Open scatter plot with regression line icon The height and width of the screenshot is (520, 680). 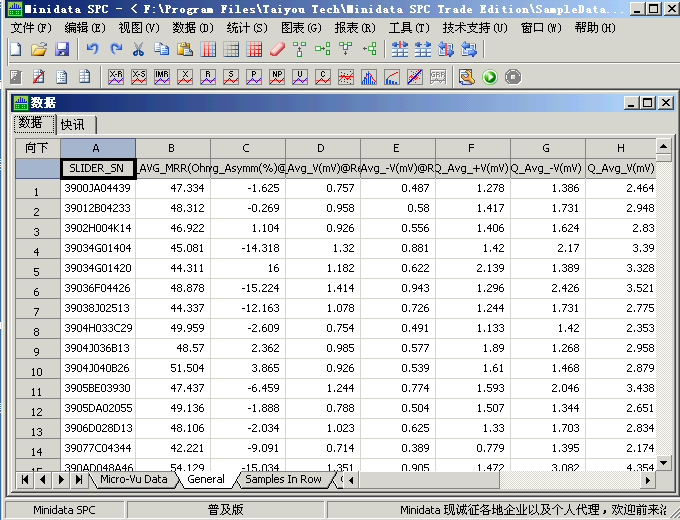tap(415, 77)
